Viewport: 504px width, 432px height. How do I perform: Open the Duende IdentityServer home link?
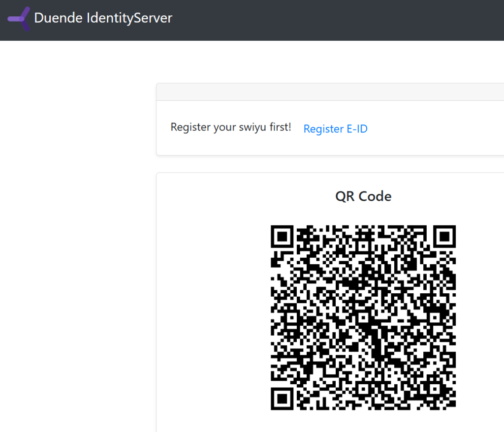(x=103, y=19)
